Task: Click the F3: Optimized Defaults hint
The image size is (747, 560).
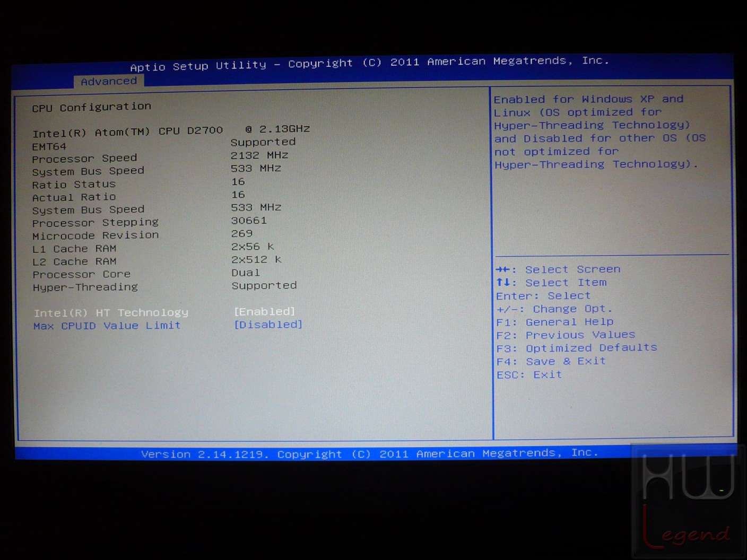Action: tap(577, 348)
